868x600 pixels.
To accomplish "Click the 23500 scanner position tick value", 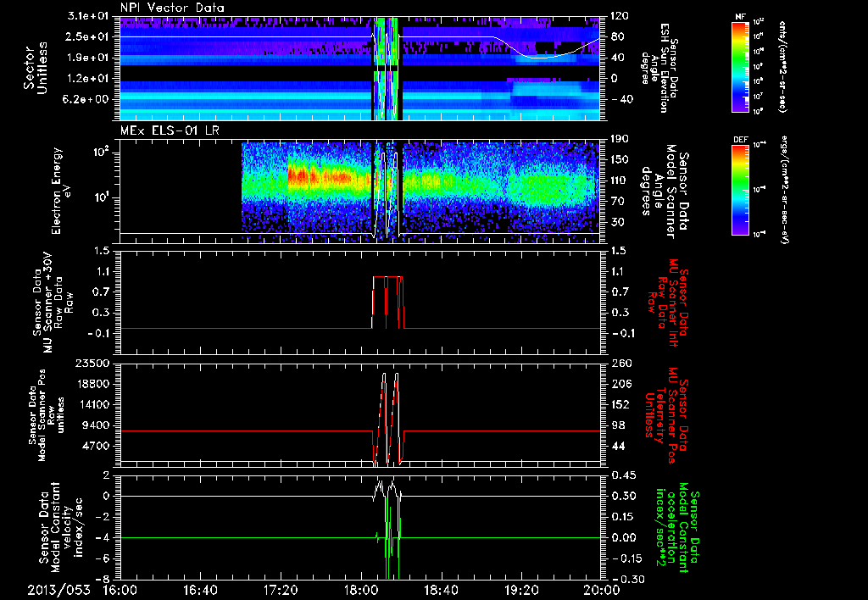I will click(x=92, y=363).
